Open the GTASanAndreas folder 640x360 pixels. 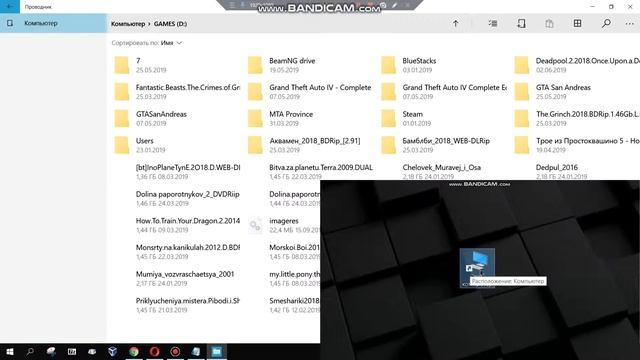point(177,118)
